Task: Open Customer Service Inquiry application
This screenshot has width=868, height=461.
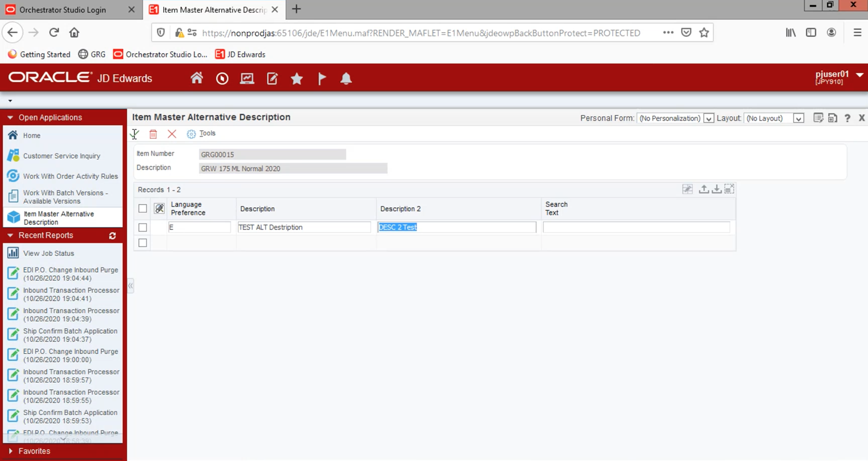Action: click(62, 156)
